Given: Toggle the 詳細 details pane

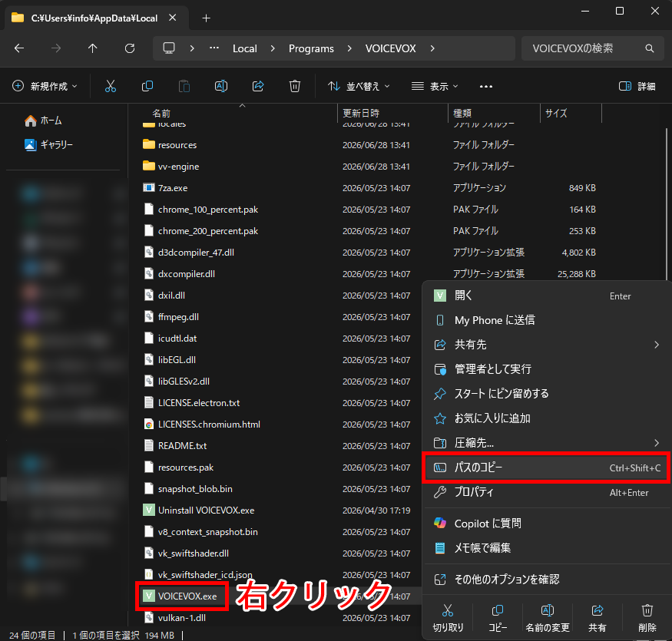Looking at the screenshot, I should (637, 87).
